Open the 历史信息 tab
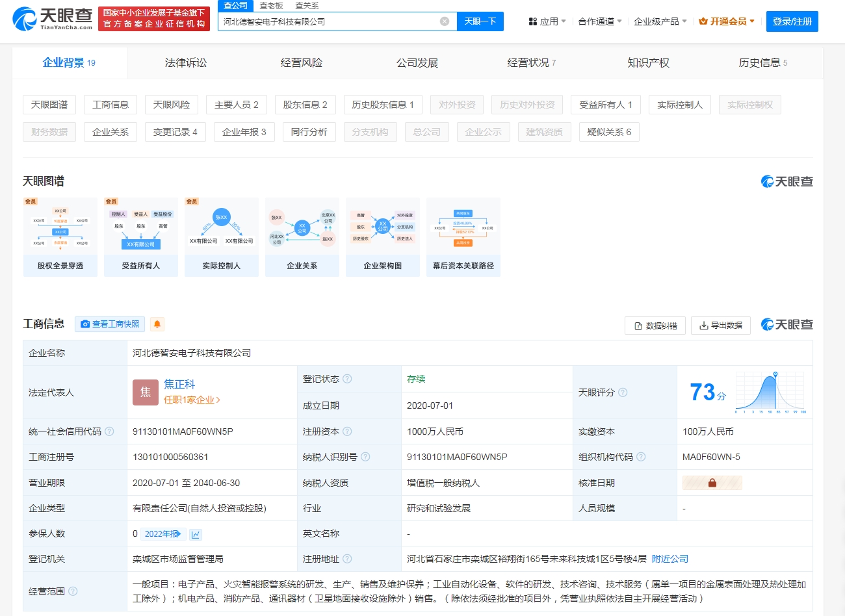 coord(763,62)
